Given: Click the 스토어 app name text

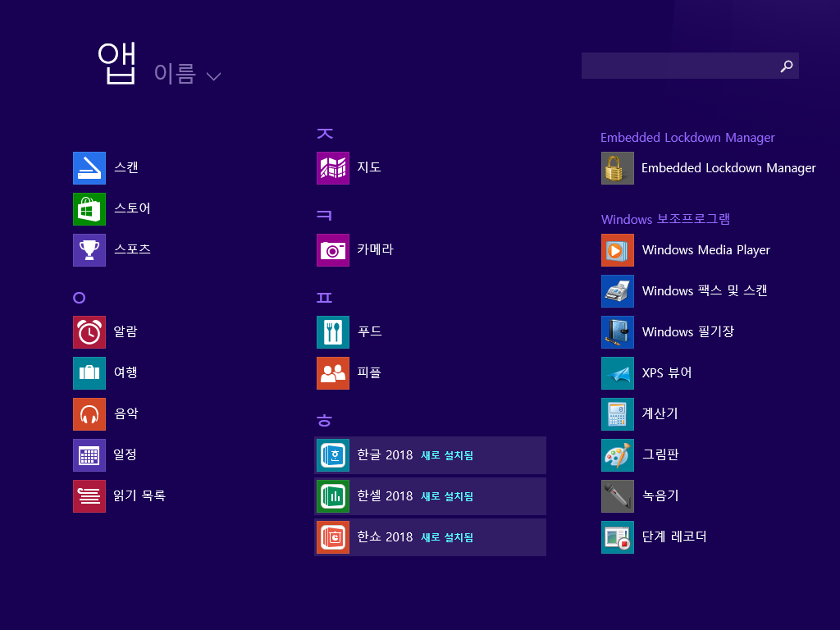Looking at the screenshot, I should (x=132, y=208).
